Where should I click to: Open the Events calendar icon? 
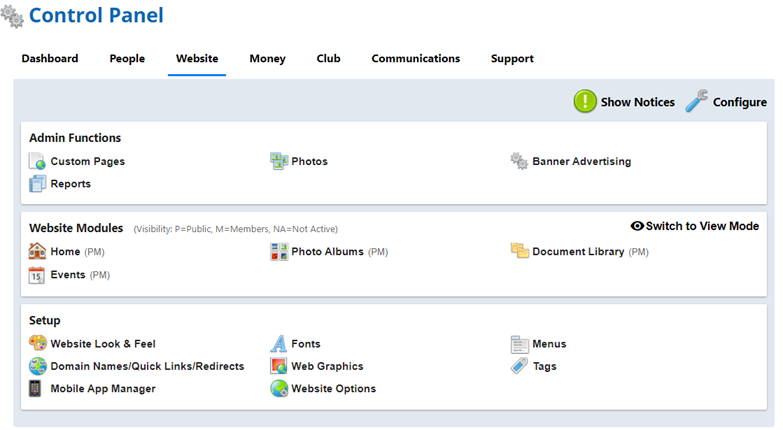[x=37, y=275]
